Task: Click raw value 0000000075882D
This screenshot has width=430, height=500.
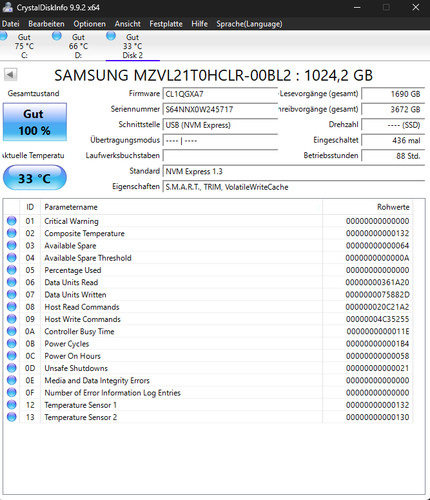Action: click(x=377, y=295)
